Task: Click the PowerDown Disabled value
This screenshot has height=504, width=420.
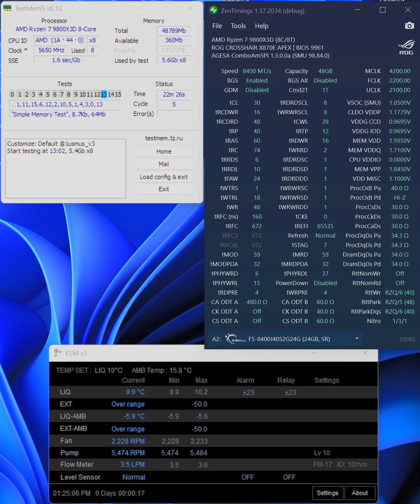Action: point(325,283)
